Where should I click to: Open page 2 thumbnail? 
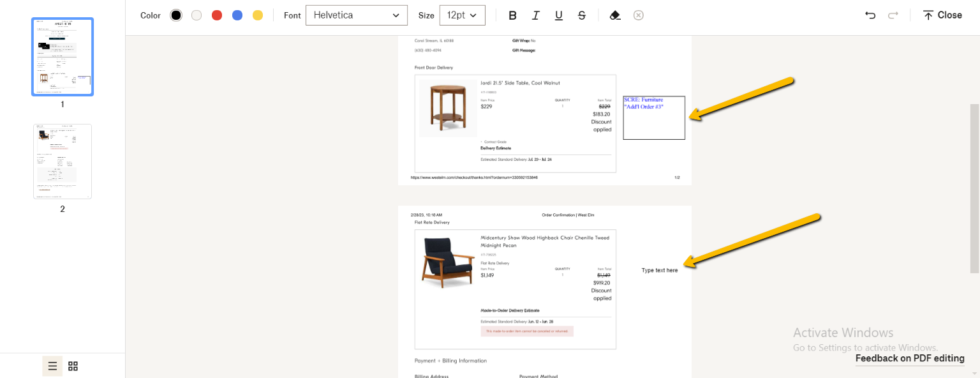click(63, 162)
